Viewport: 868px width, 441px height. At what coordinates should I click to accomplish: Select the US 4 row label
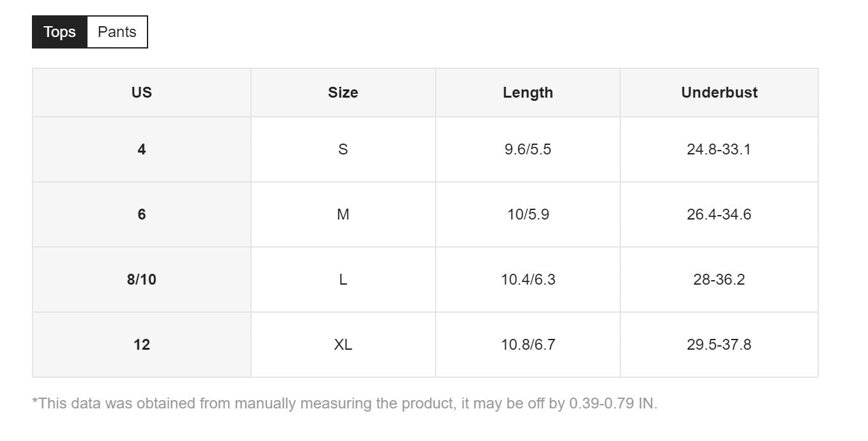pos(141,149)
